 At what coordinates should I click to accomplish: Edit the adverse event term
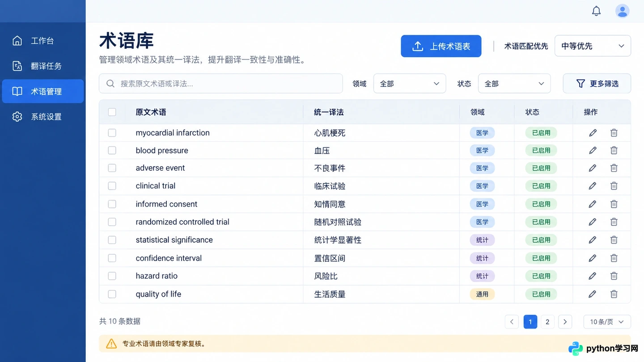coord(593,168)
